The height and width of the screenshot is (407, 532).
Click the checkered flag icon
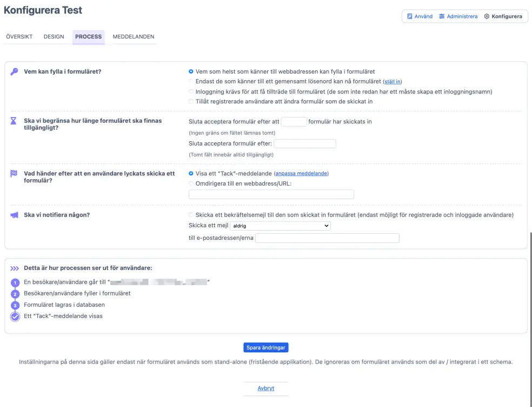pyautogui.click(x=14, y=174)
